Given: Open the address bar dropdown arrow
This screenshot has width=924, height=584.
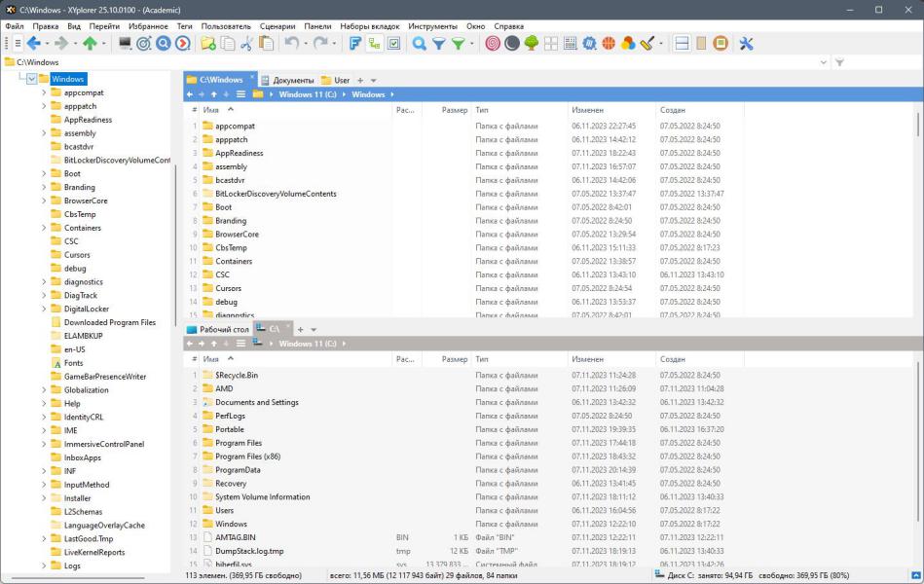Looking at the screenshot, I should pos(824,62).
